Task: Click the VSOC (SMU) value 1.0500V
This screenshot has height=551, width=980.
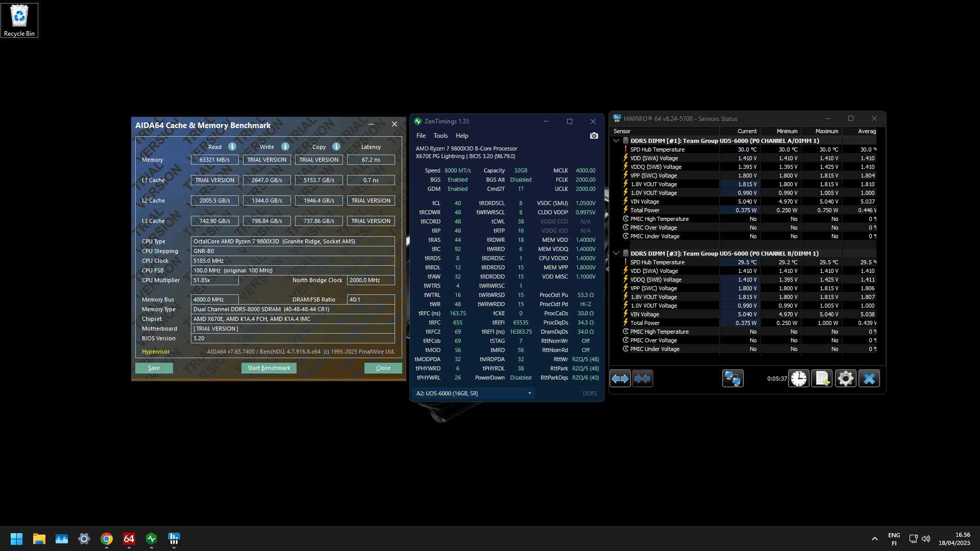Action: click(x=585, y=203)
